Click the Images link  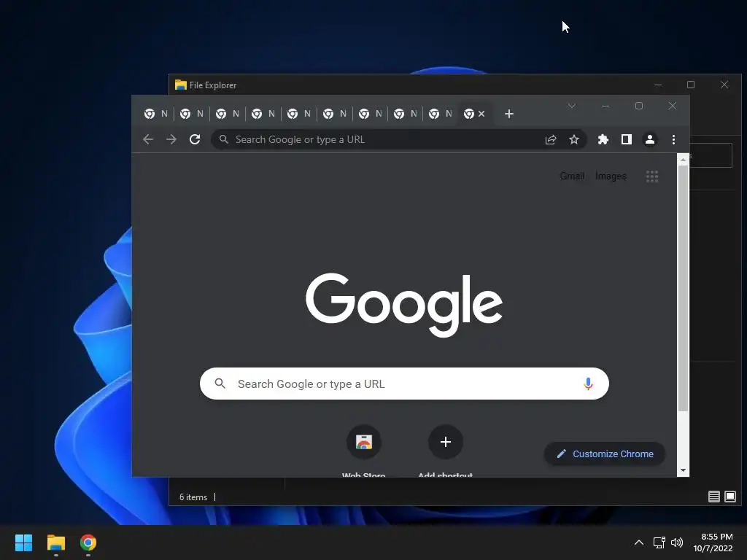[611, 176]
